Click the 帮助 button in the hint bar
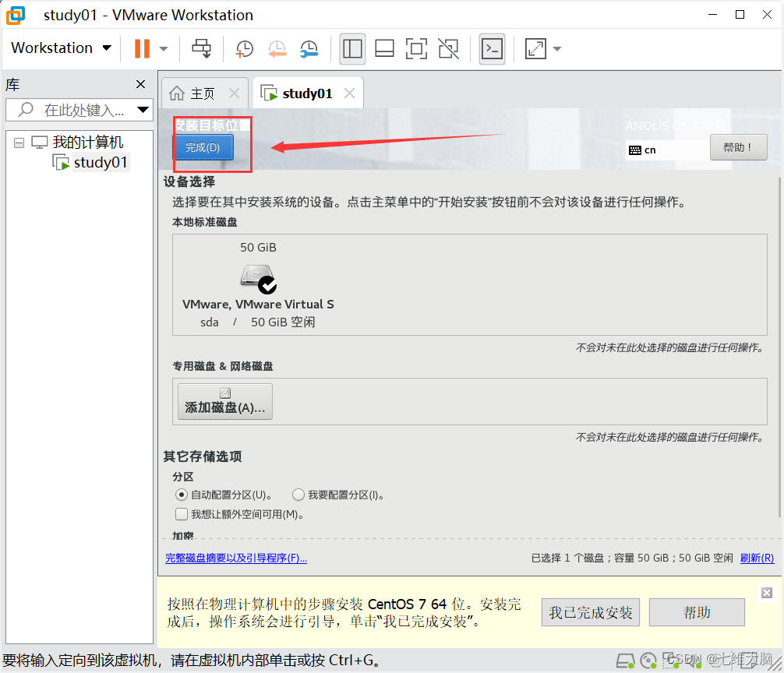Viewport: 784px width, 673px height. tap(697, 612)
